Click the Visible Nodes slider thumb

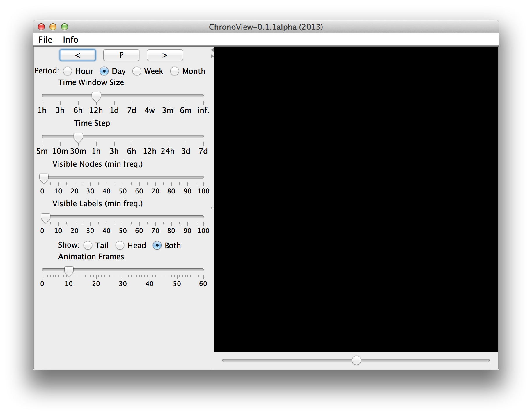click(x=44, y=179)
